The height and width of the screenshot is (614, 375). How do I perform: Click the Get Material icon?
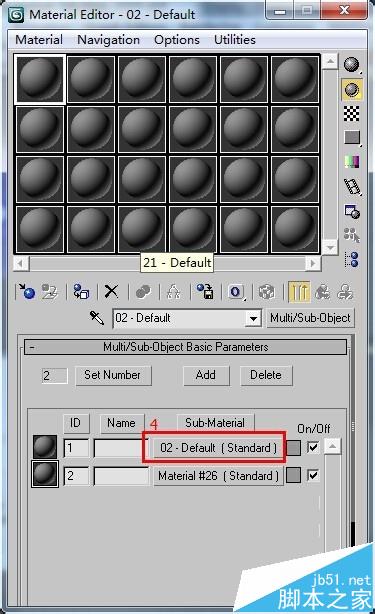27,292
